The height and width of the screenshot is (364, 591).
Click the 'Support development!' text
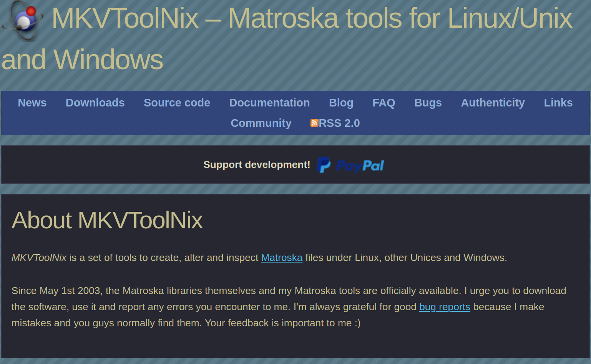click(257, 165)
